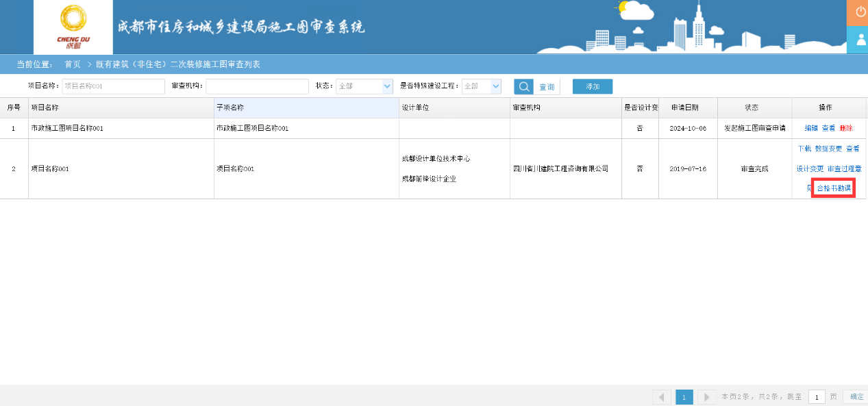Click the previous page arrow in pagination
Screen dimensions: 868x406
pyautogui.click(x=661, y=396)
